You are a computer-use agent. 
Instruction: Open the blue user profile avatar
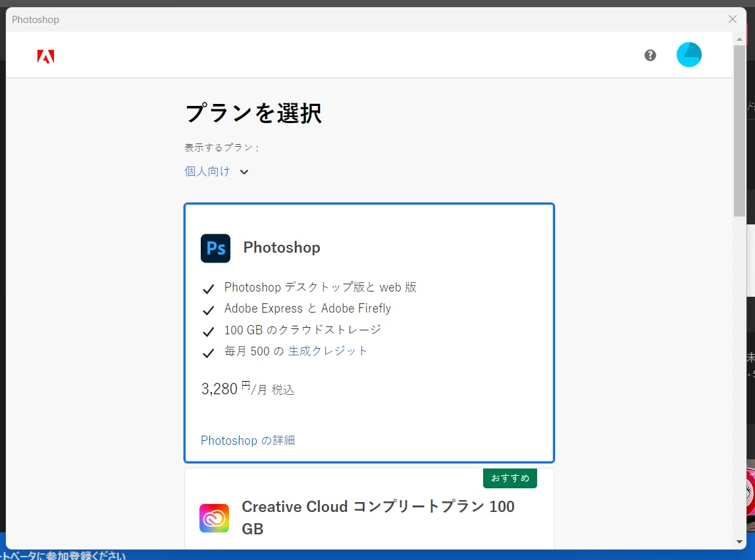[689, 55]
